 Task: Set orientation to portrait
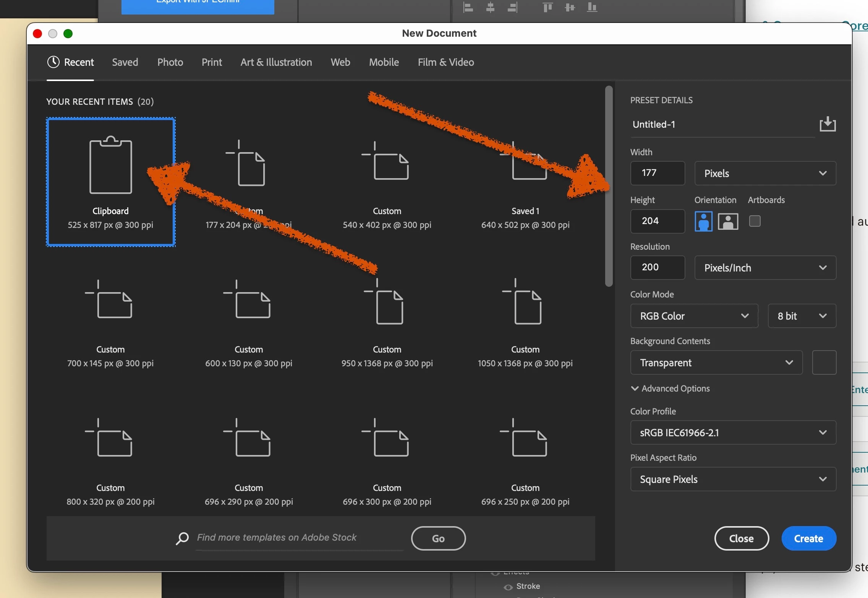(703, 221)
